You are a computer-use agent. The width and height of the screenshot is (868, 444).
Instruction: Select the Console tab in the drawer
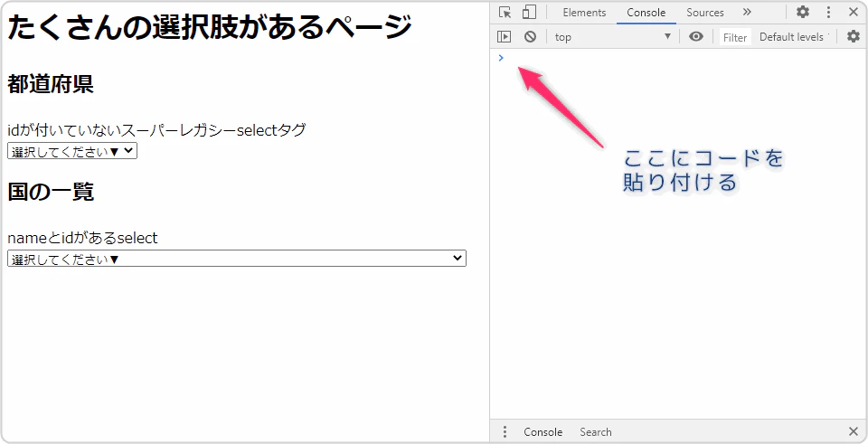(x=543, y=432)
